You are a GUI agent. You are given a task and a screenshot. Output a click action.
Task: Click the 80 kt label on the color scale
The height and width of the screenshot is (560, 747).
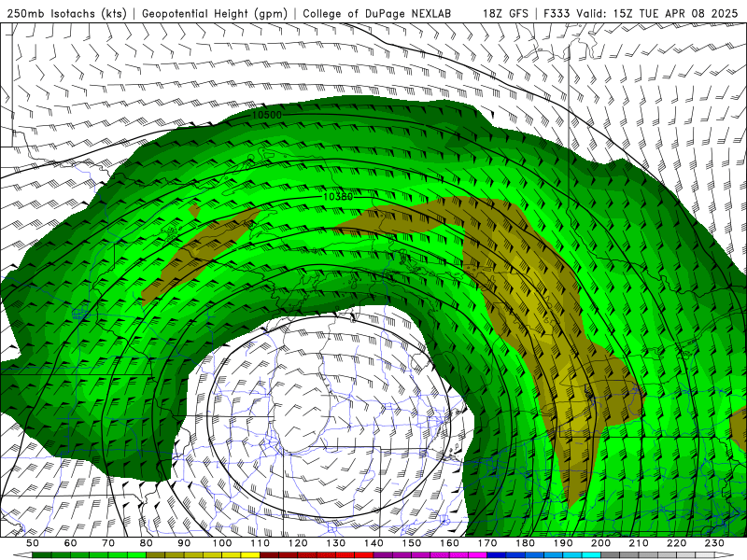click(146, 543)
